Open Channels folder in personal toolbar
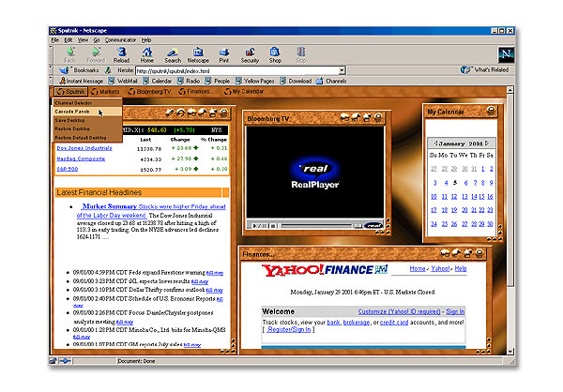Viewport: 563px width, 392px height. pyautogui.click(x=331, y=82)
